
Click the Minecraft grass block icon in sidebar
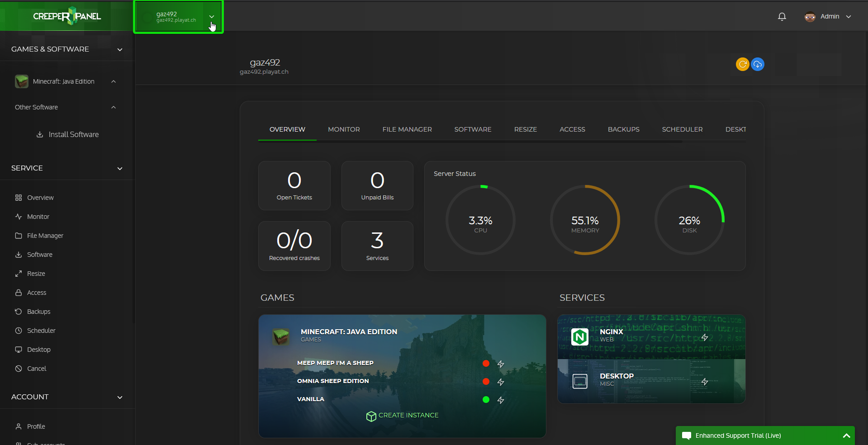click(x=21, y=81)
